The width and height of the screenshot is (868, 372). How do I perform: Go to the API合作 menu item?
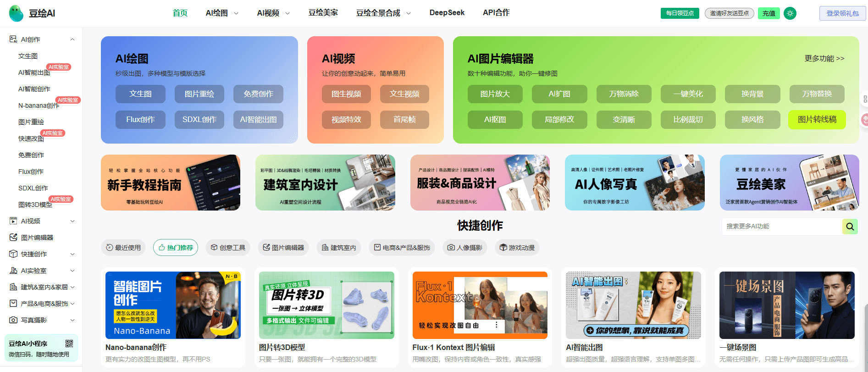(496, 13)
